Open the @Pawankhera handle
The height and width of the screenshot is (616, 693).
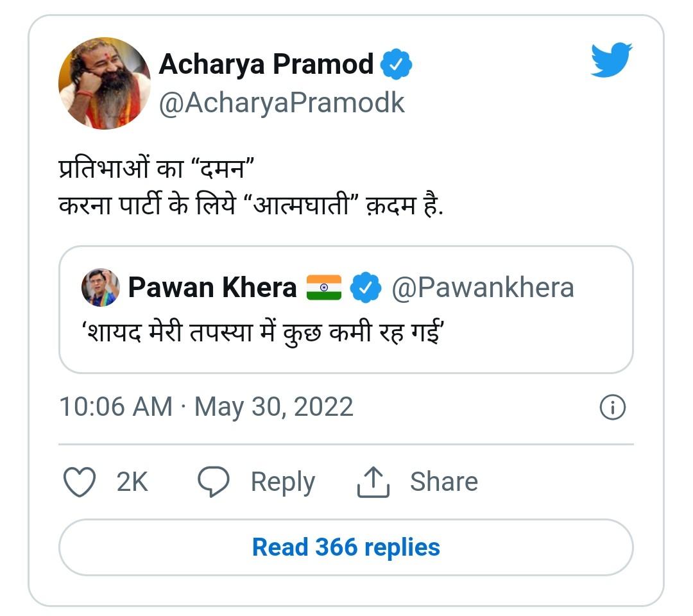(x=483, y=288)
